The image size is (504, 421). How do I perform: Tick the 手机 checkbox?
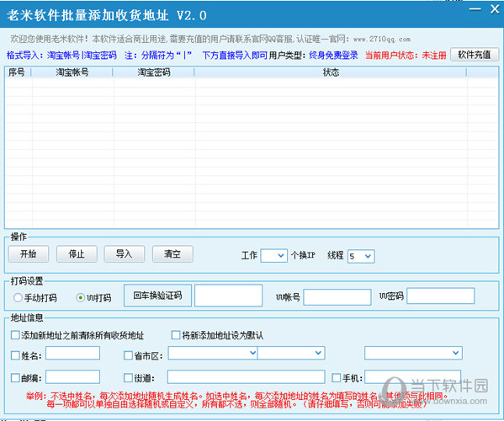(337, 377)
